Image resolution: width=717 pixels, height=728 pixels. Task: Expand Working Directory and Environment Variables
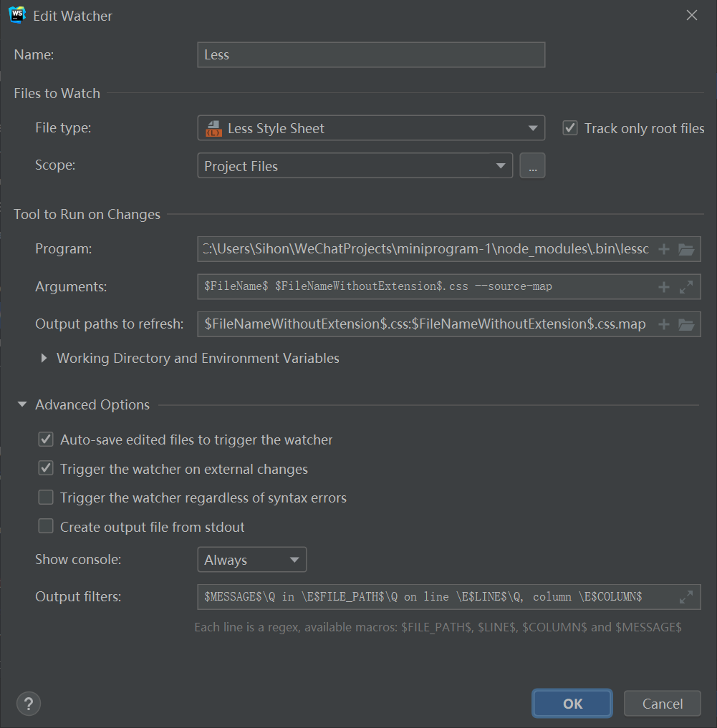43,358
